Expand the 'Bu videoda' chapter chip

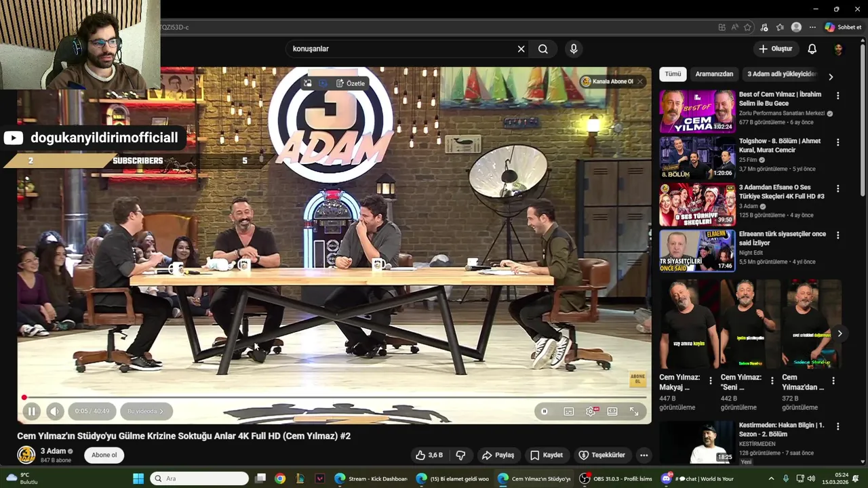[146, 411]
